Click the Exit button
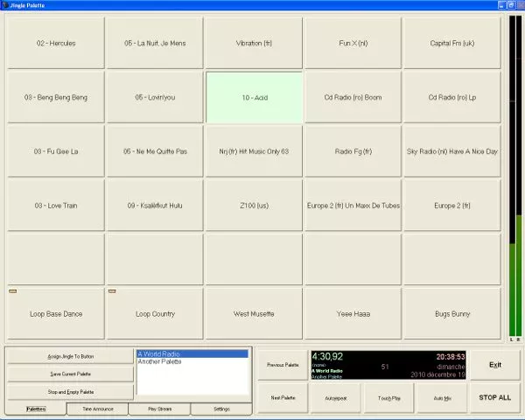 click(x=495, y=365)
